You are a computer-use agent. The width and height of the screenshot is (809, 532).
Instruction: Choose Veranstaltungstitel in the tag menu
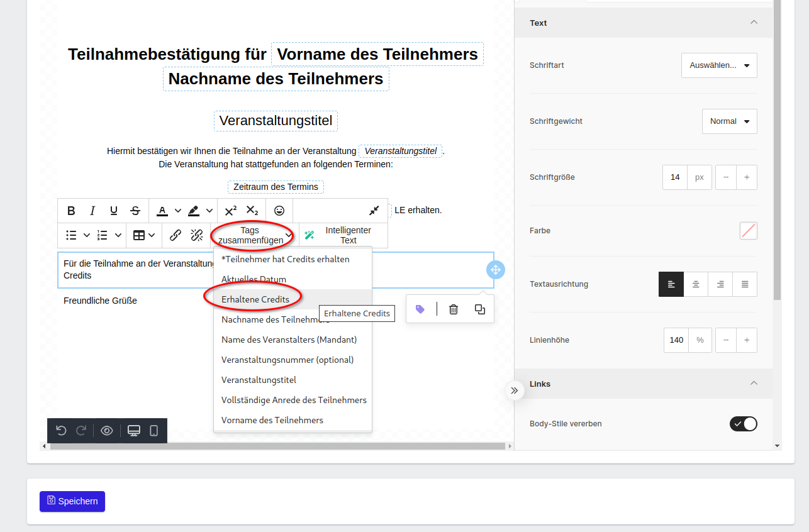[259, 380]
